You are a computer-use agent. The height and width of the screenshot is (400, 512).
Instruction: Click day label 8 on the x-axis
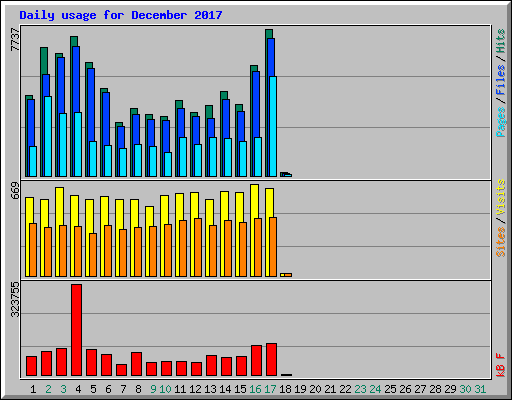pyautogui.click(x=138, y=389)
